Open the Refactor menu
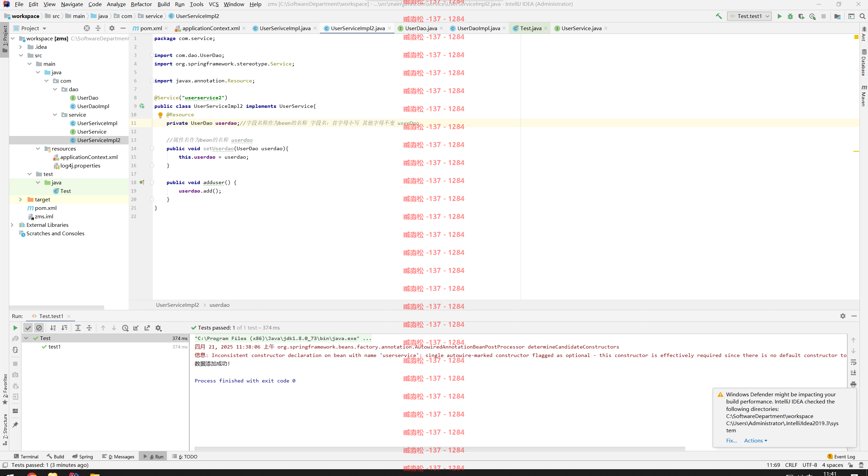The width and height of the screenshot is (868, 476). 141,4
